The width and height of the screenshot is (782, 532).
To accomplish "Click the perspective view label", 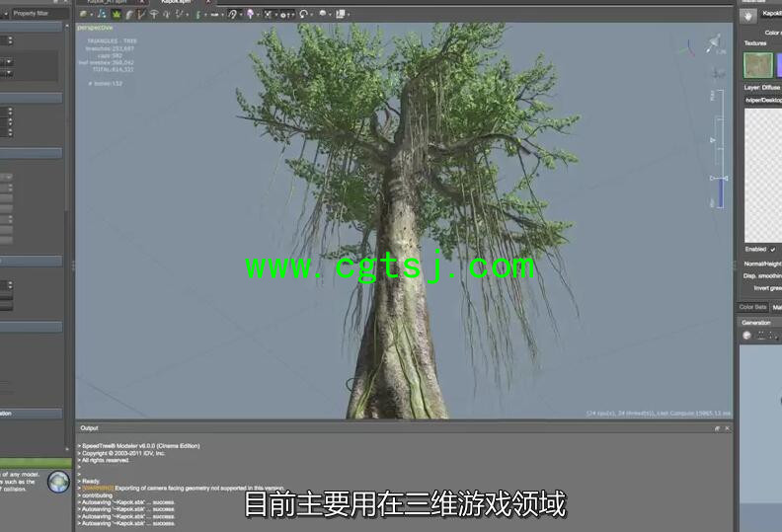I will [96, 28].
